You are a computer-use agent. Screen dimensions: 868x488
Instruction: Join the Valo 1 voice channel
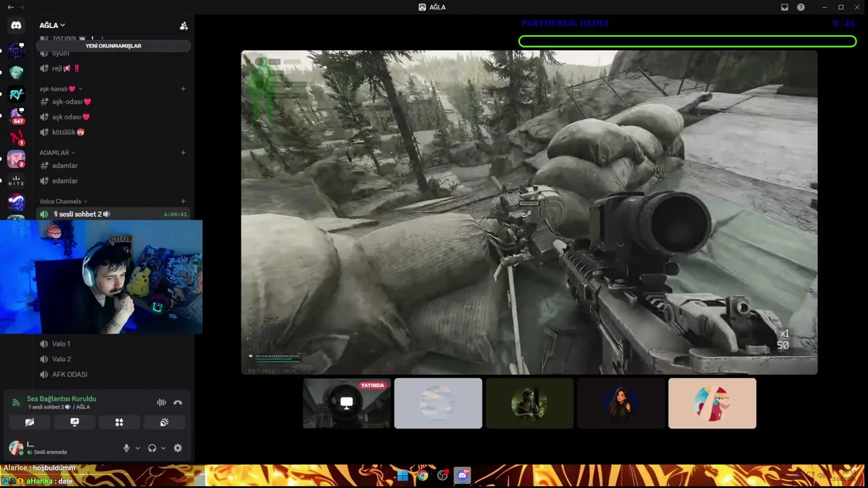[x=113, y=344]
